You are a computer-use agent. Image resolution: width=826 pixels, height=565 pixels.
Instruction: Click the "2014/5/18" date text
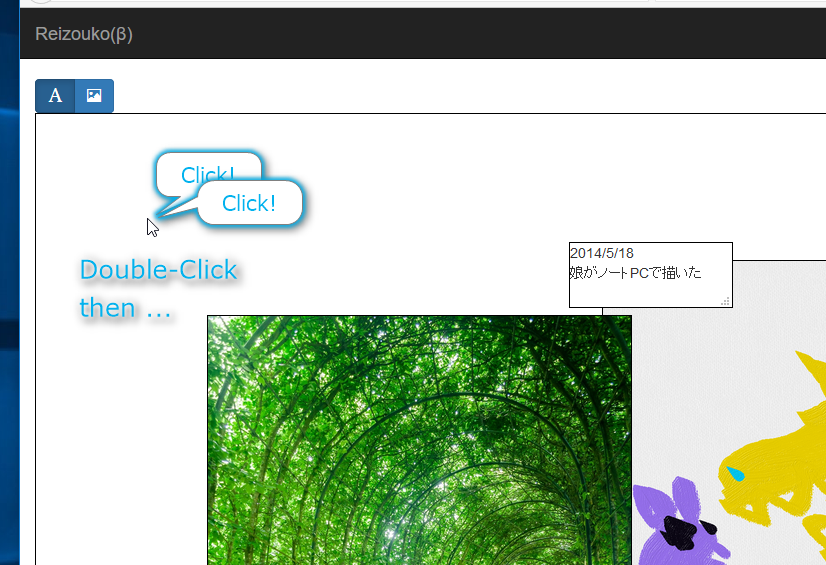[x=602, y=253]
